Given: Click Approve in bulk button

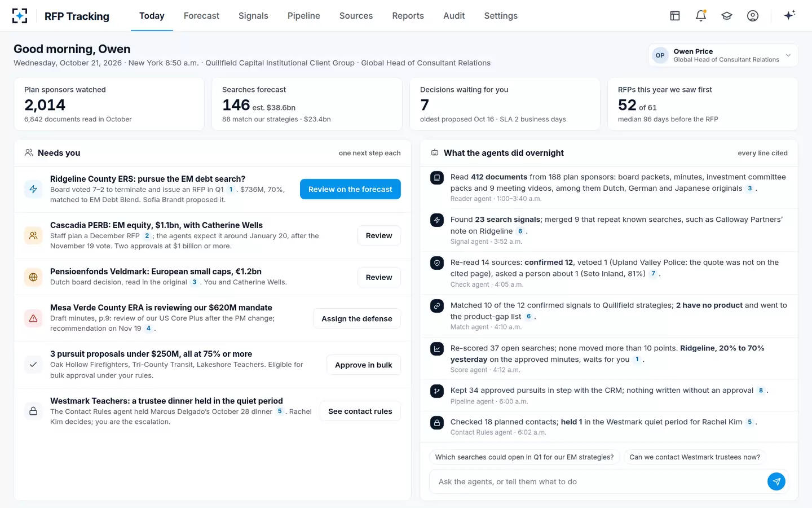Looking at the screenshot, I should coord(364,365).
